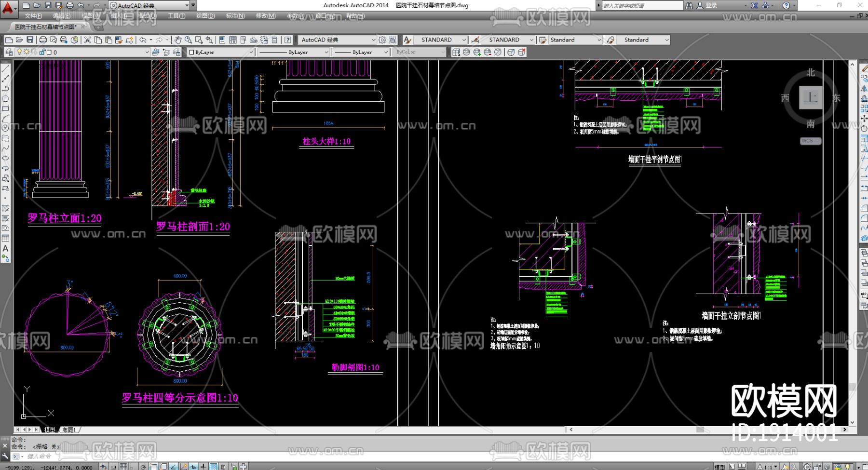Toggle the layer lock icon
868x470 pixels.
(x=42, y=52)
